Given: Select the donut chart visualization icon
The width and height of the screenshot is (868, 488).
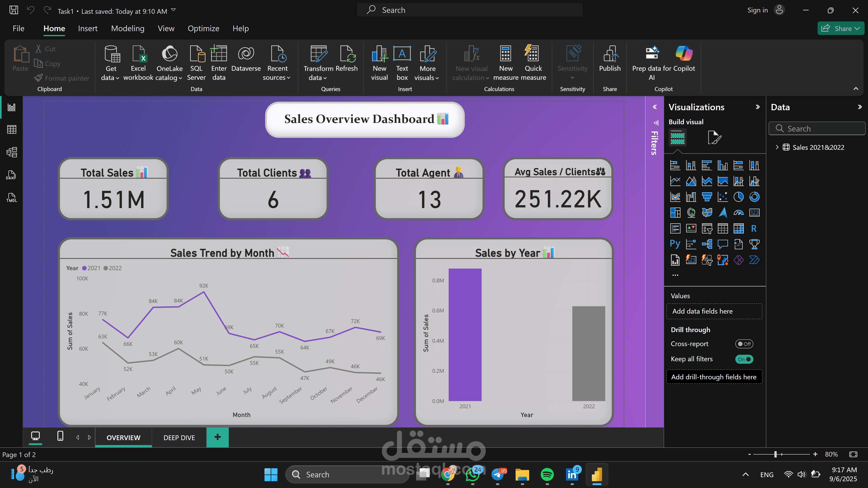Looking at the screenshot, I should (x=754, y=197).
